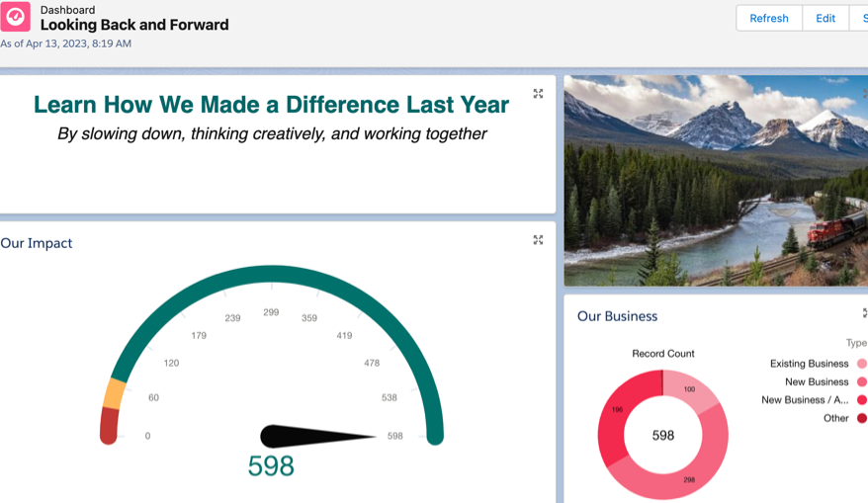Screen dimensions: 868x503
Task: Open the Our Business widget title
Action: click(x=617, y=316)
